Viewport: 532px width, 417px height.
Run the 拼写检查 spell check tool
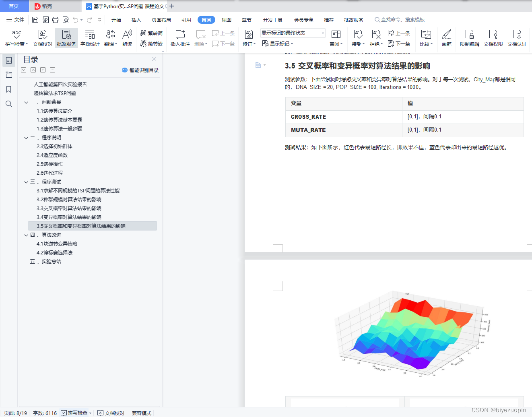click(x=16, y=38)
